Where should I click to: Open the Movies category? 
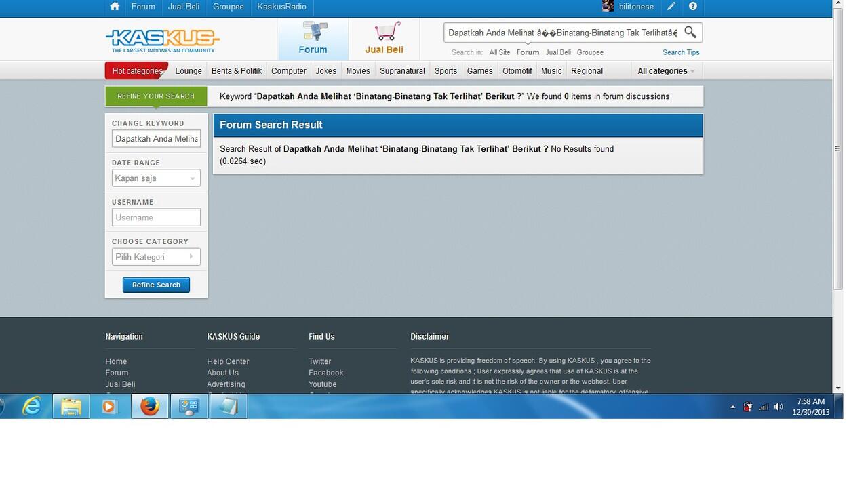click(x=358, y=71)
